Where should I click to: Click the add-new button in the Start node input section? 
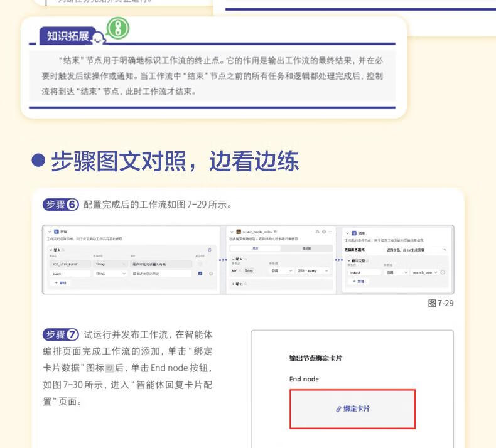[60, 283]
